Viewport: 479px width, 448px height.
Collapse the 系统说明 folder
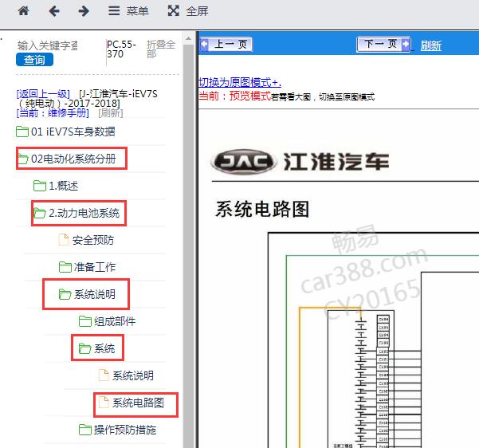94,294
